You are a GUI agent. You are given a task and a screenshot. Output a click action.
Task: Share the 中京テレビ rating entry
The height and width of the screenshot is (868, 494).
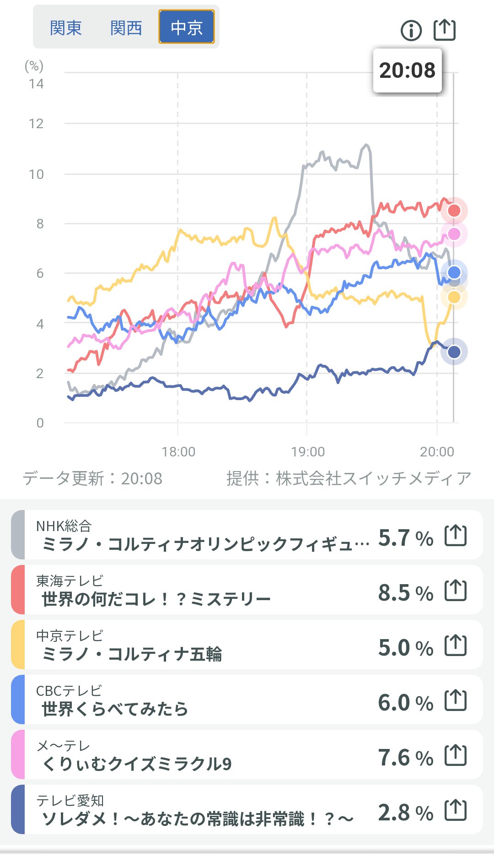[x=456, y=646]
